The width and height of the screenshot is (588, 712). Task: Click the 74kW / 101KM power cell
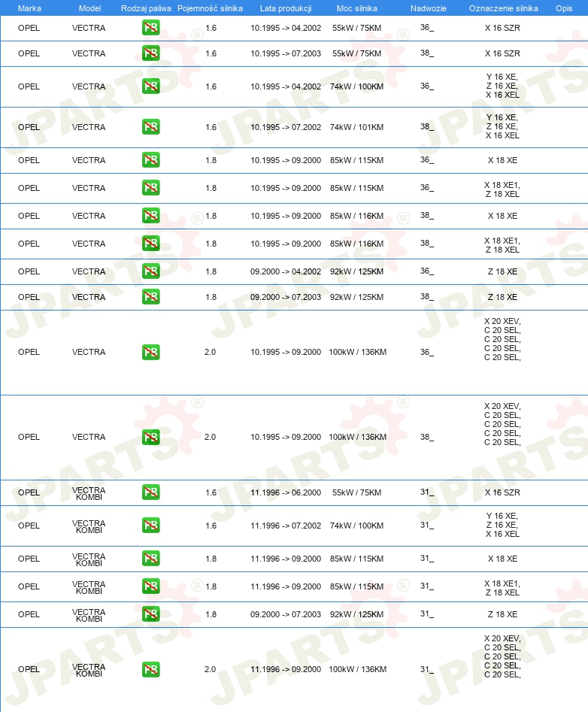coord(357,127)
